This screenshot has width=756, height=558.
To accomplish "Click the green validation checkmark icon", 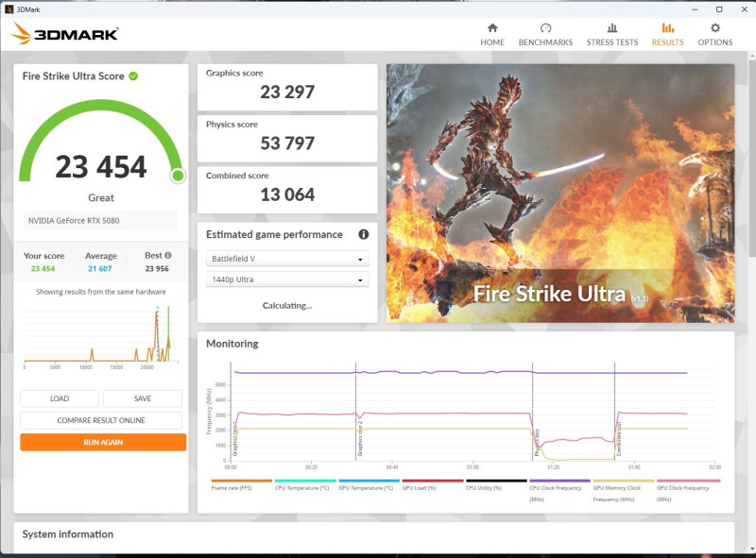I will coord(133,76).
